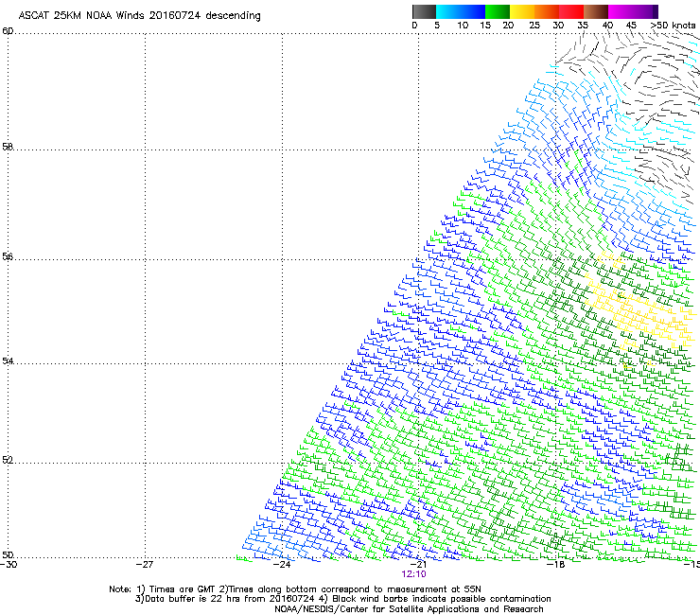Click the longitude label '-24'
The image size is (700, 615).
coord(282,565)
